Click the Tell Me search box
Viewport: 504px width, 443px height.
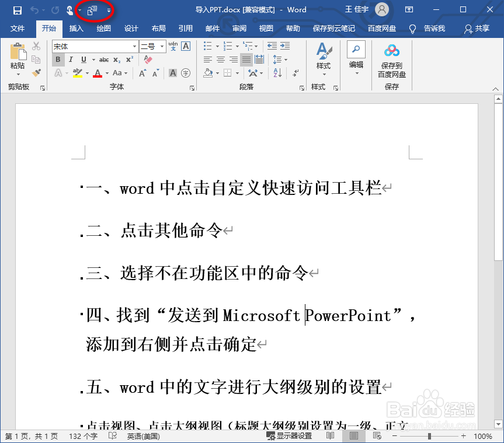[427, 29]
